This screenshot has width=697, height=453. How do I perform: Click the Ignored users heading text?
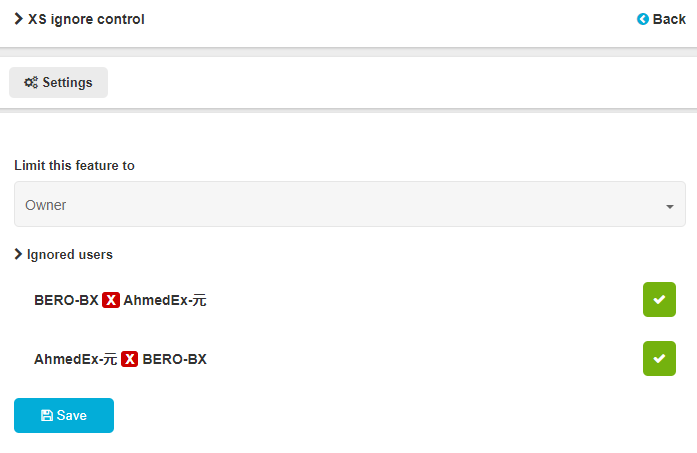click(x=70, y=255)
